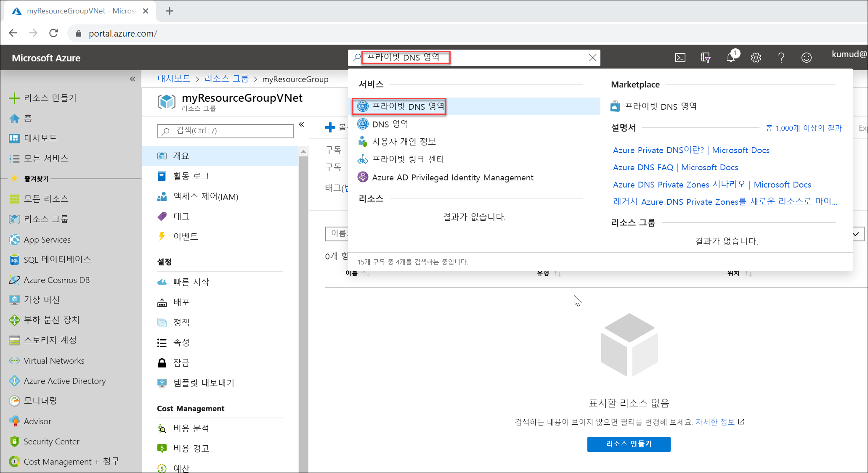This screenshot has height=473, width=868.
Task: Click the 프라이빗 DNS 영역 service icon
Action: (x=363, y=106)
